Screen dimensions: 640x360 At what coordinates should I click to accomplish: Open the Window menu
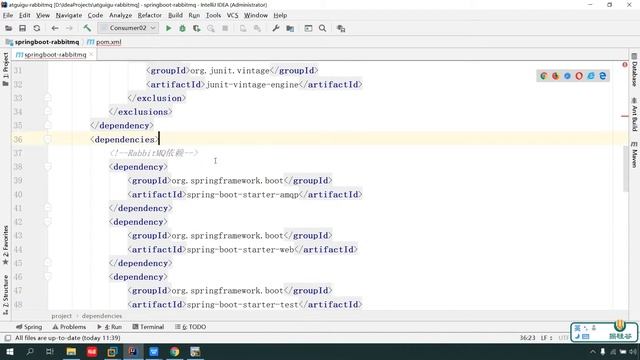pyautogui.click(x=256, y=15)
